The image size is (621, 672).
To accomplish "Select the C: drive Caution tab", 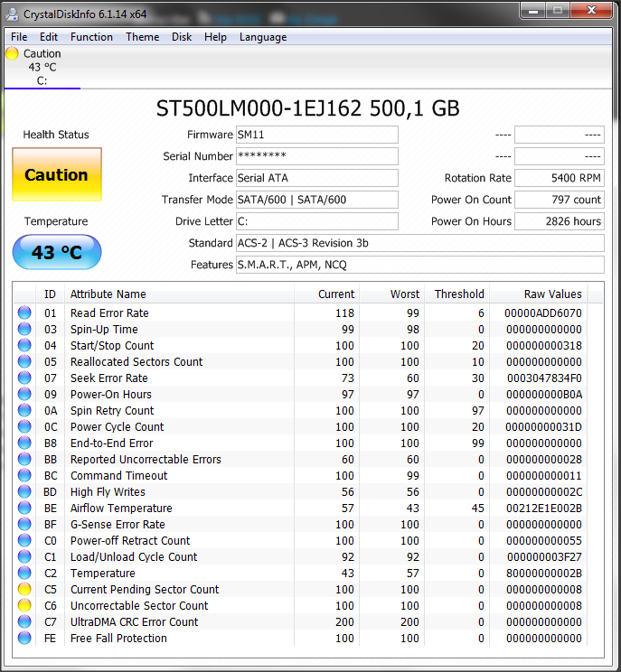I will coord(42,67).
